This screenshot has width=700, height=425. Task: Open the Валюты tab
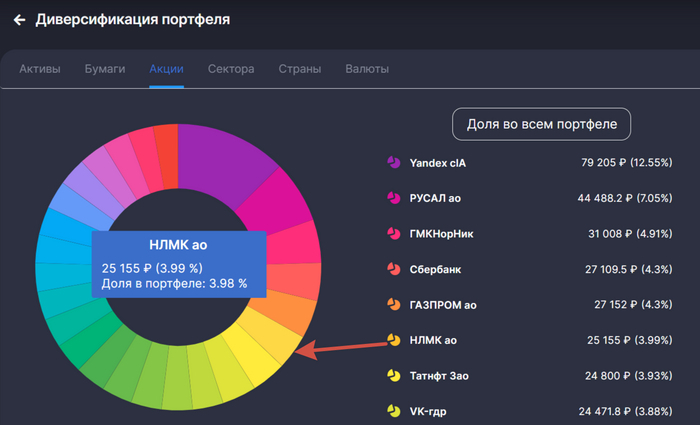367,69
